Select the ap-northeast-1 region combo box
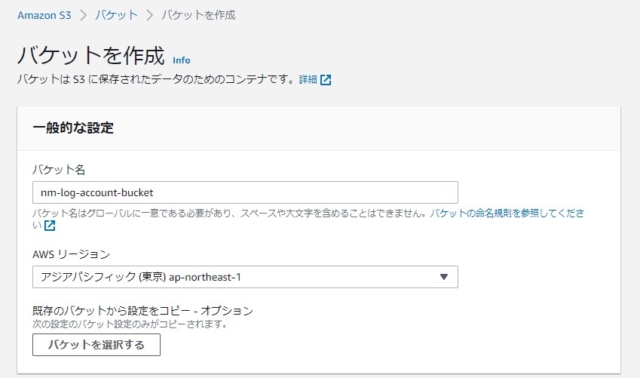Viewport: 640px width, 378px height. pyautogui.click(x=245, y=277)
